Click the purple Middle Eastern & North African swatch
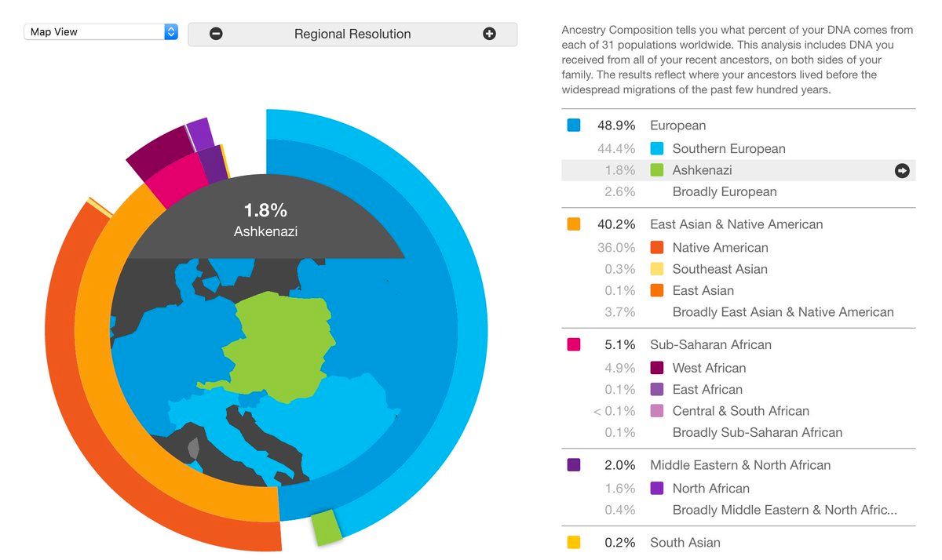 point(574,465)
